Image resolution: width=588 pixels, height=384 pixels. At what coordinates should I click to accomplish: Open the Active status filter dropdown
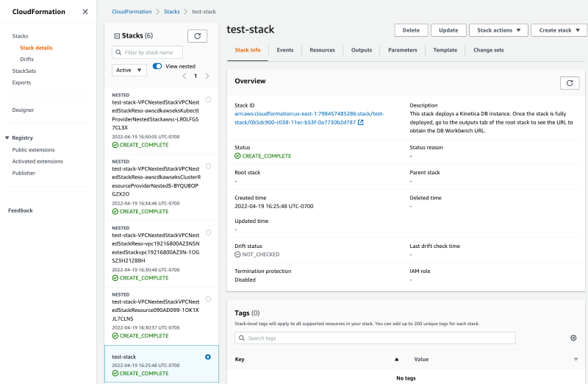click(x=129, y=70)
